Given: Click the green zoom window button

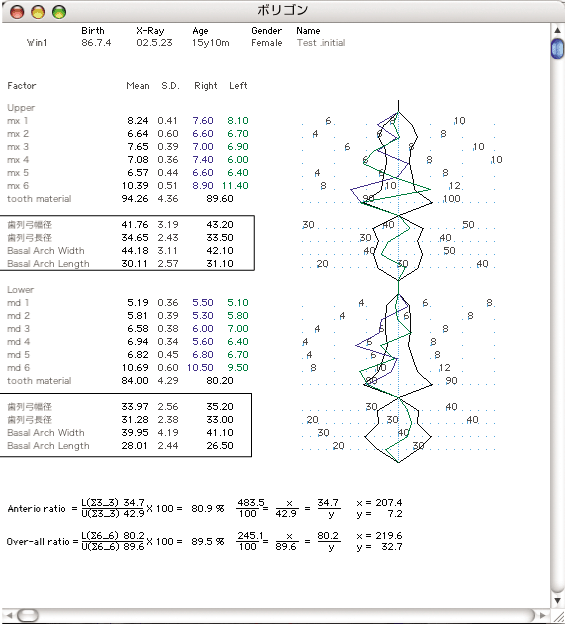Looking at the screenshot, I should pyautogui.click(x=59, y=12).
